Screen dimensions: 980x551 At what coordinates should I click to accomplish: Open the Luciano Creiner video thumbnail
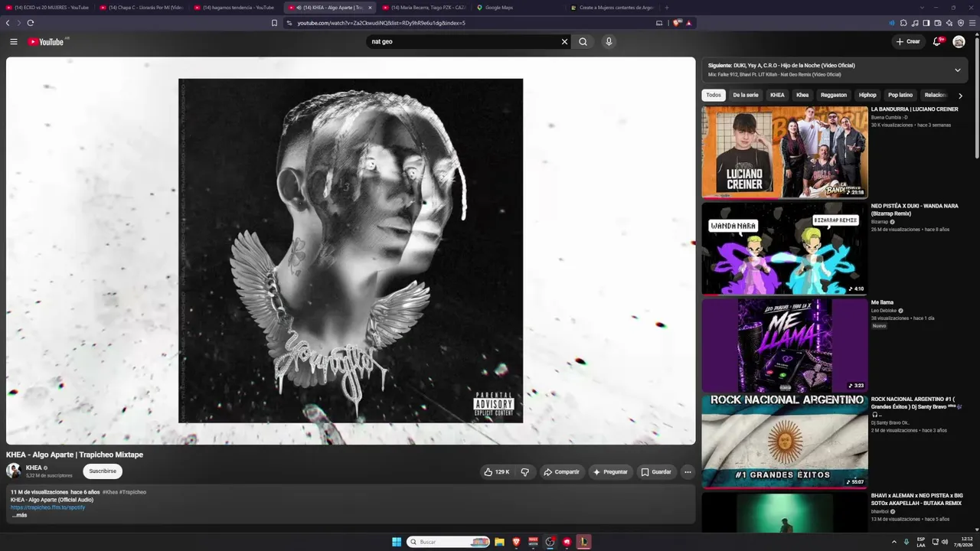click(785, 152)
